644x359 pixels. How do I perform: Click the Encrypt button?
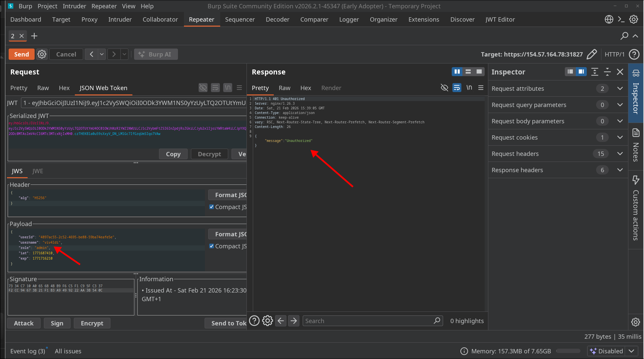click(x=92, y=323)
